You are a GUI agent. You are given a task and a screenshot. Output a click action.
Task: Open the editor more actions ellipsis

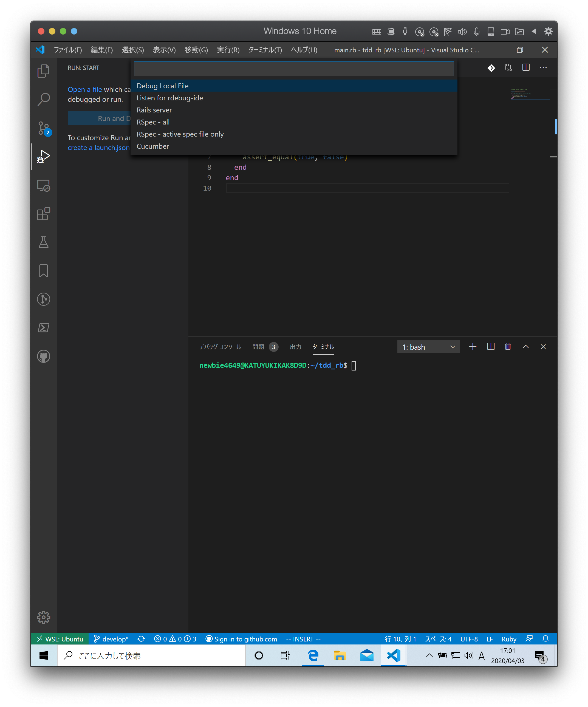click(x=543, y=68)
